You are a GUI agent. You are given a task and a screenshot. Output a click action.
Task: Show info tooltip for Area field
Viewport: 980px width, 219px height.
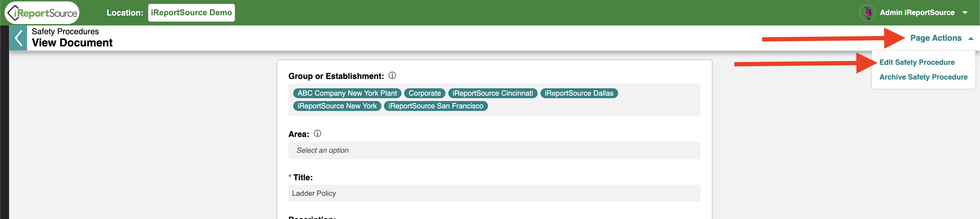[x=317, y=134]
